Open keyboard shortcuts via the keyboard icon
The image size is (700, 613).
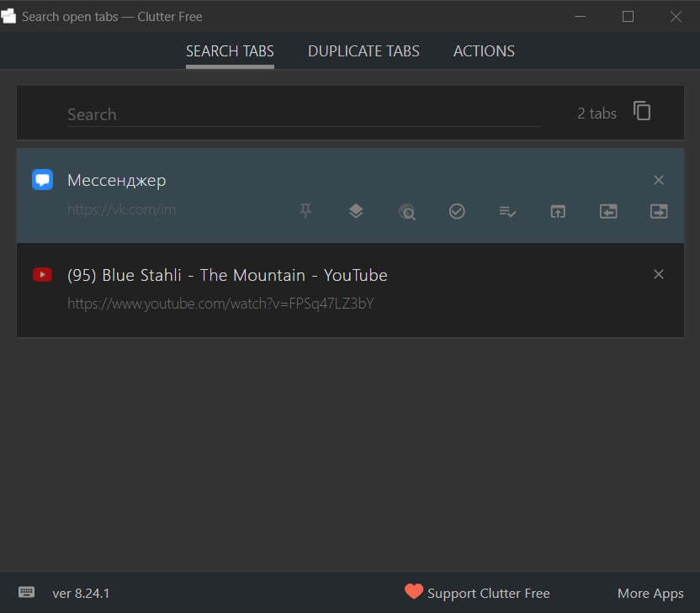pos(26,592)
